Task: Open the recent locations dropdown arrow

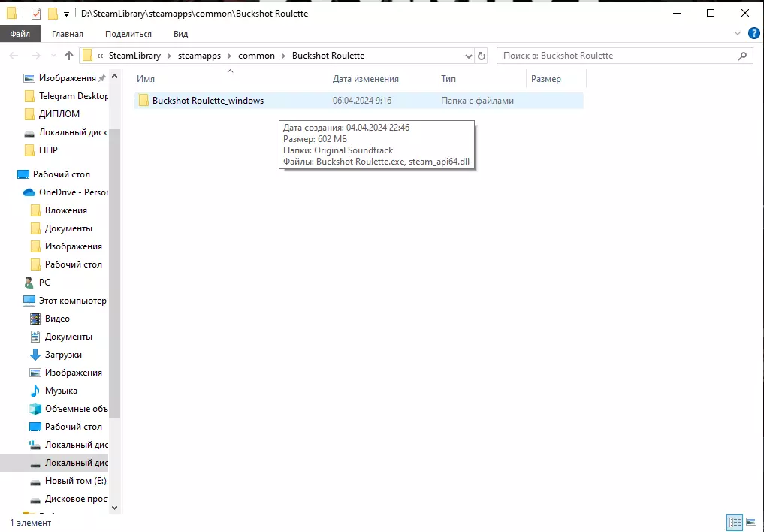Action: pos(53,56)
